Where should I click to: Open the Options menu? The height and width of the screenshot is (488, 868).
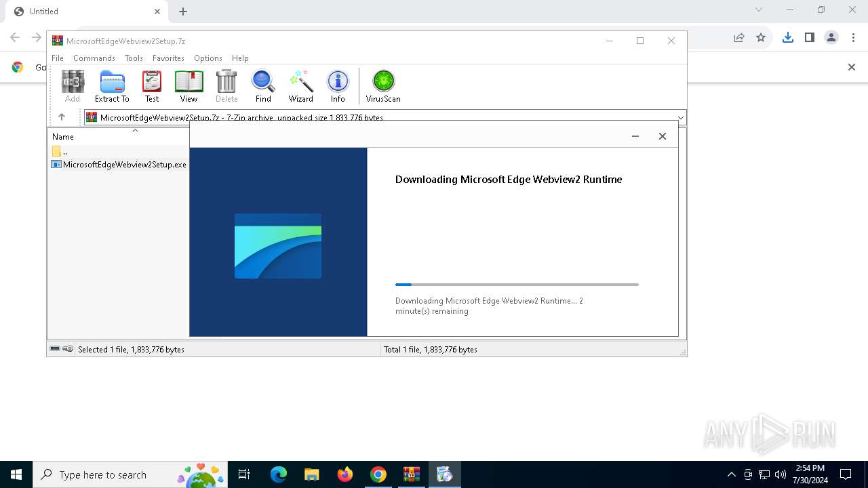click(208, 58)
